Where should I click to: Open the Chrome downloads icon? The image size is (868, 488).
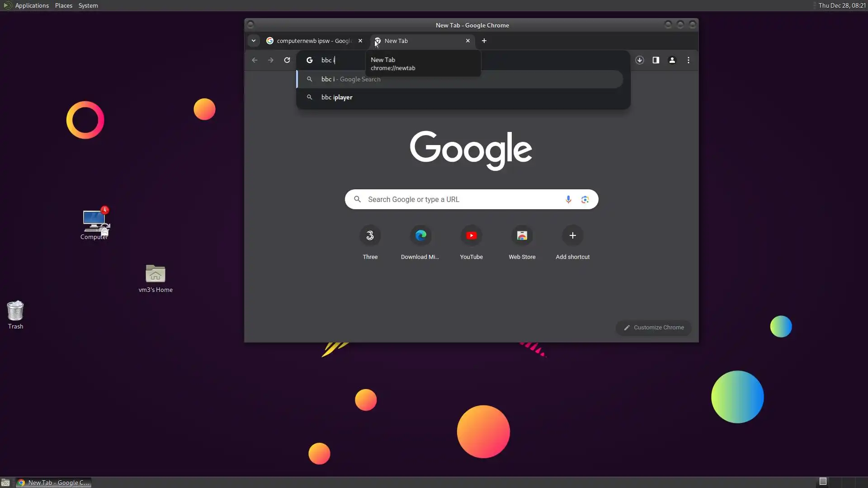tap(639, 60)
